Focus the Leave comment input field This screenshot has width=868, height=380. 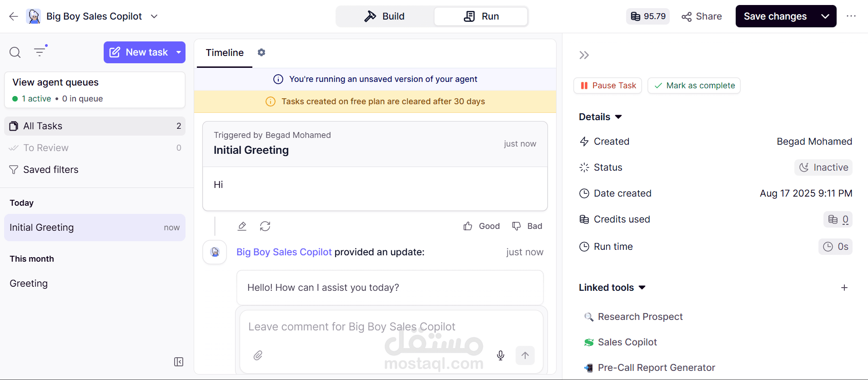pos(391,327)
